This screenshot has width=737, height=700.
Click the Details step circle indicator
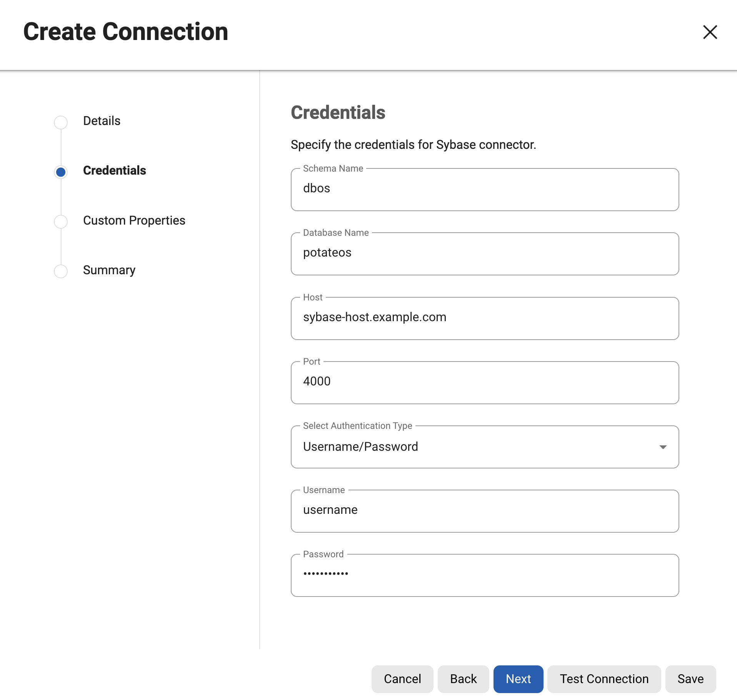(61, 122)
